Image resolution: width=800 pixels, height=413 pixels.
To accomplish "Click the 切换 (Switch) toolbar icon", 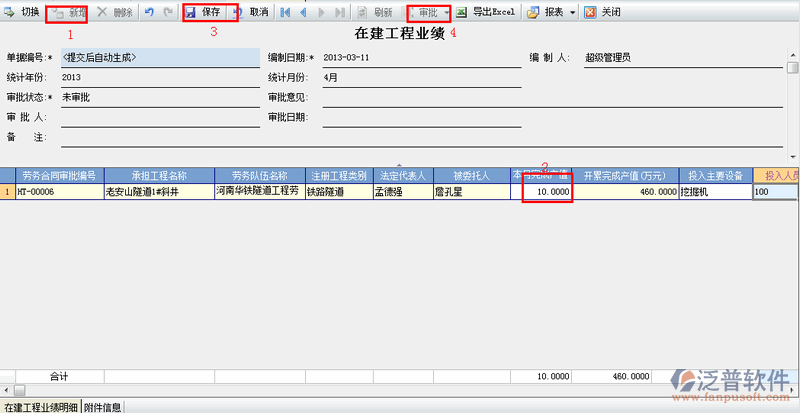I will click(x=11, y=13).
